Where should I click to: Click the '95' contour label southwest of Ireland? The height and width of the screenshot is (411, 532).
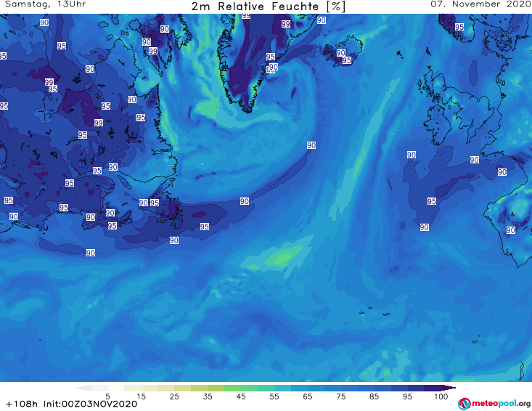pos(432,201)
